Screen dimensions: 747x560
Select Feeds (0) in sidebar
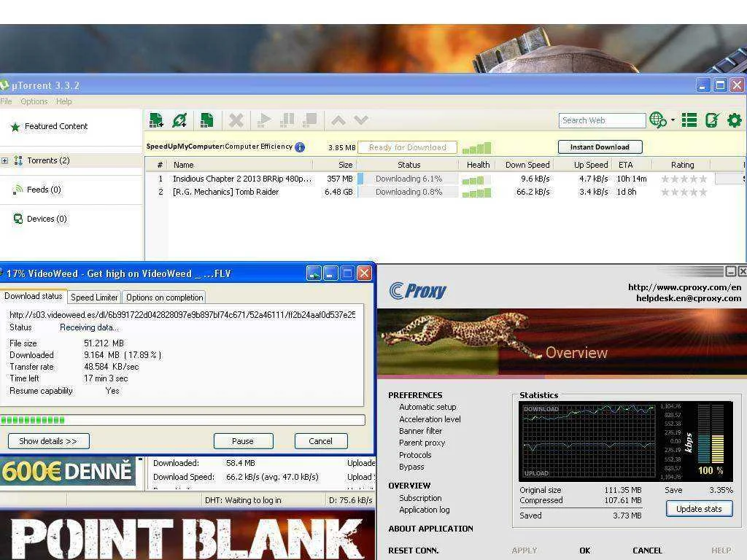tap(44, 190)
